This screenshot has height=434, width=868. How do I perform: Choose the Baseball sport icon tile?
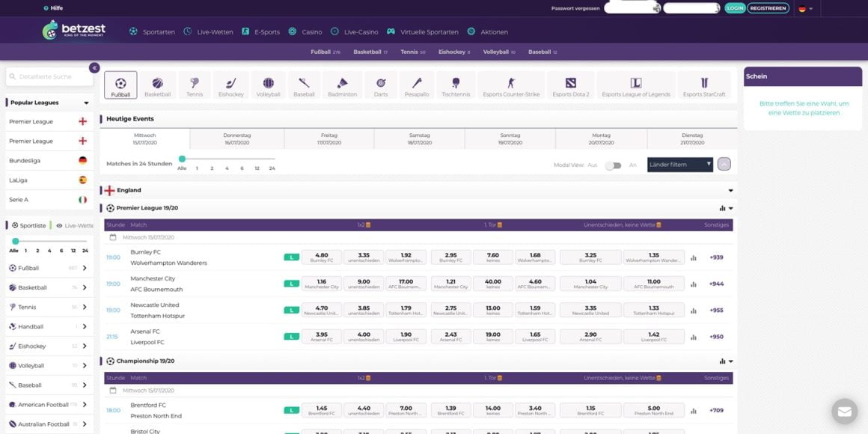(x=304, y=85)
